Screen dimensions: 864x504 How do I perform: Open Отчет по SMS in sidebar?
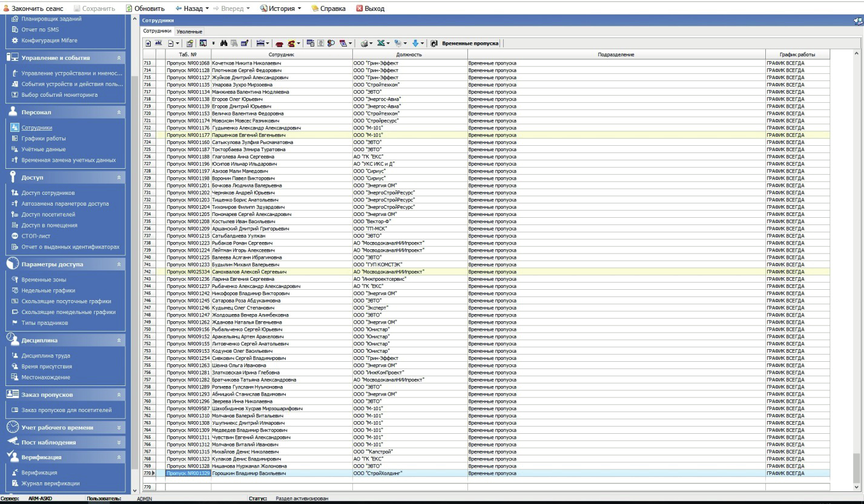coord(40,30)
